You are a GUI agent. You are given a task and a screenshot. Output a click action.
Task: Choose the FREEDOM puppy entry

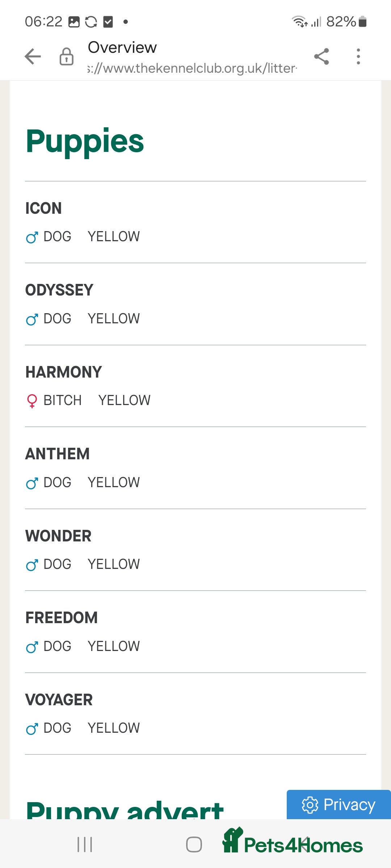pyautogui.click(x=62, y=618)
